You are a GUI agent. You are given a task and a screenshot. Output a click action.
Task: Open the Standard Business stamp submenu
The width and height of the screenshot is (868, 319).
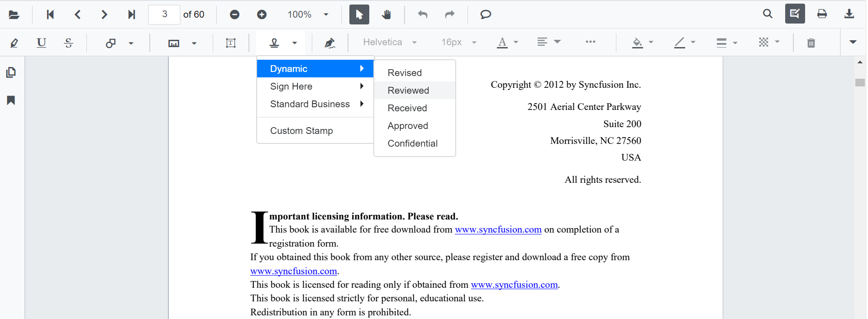[315, 104]
